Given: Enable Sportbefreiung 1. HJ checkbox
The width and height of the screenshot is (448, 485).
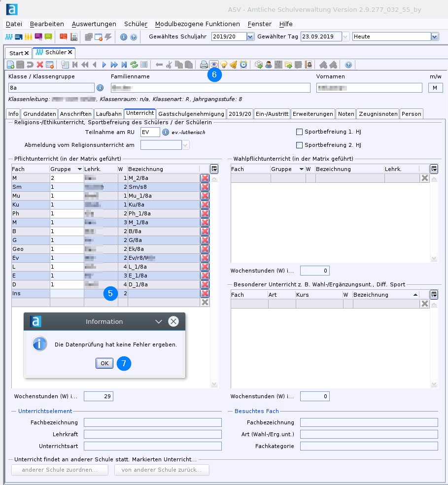Looking at the screenshot, I should coord(299,132).
